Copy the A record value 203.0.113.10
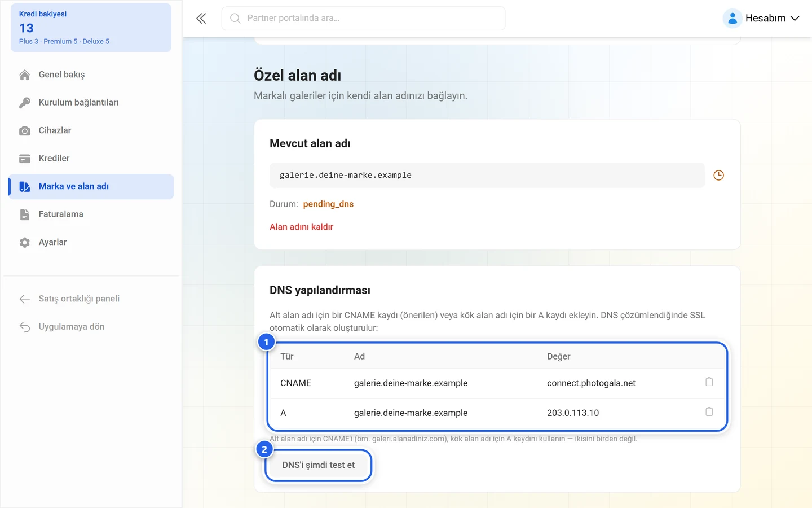Screen dimensions: 812x508 click(709, 412)
